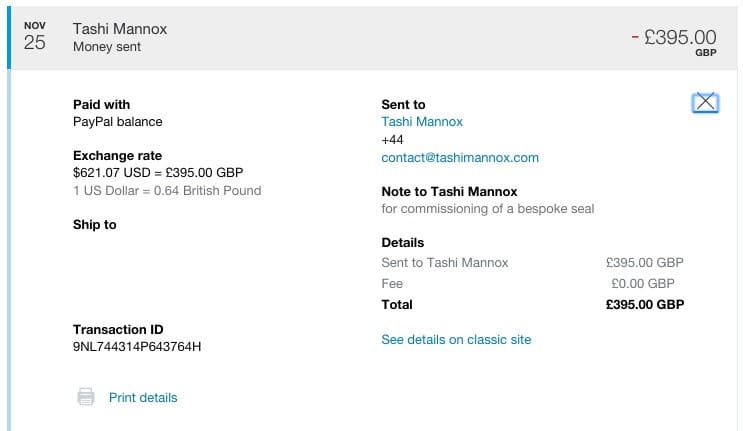This screenshot has height=431, width=743.
Task: Select the exchange rate $621.07 USD line
Action: [158, 172]
